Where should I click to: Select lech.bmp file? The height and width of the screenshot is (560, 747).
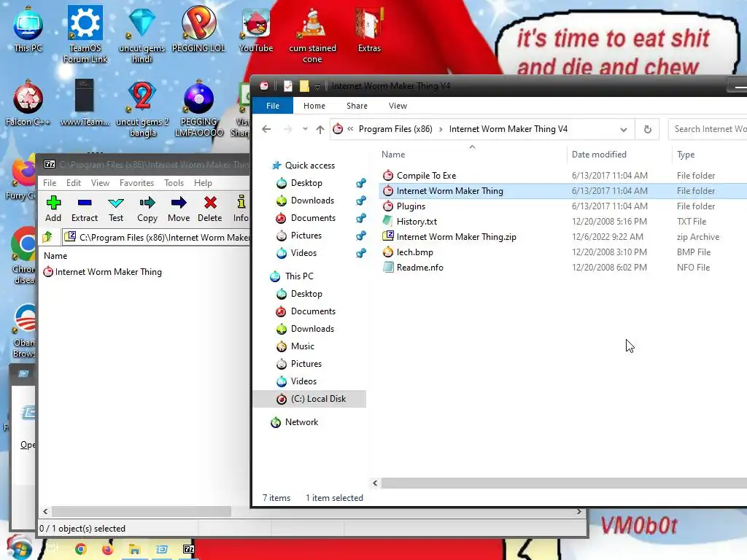[x=414, y=252]
